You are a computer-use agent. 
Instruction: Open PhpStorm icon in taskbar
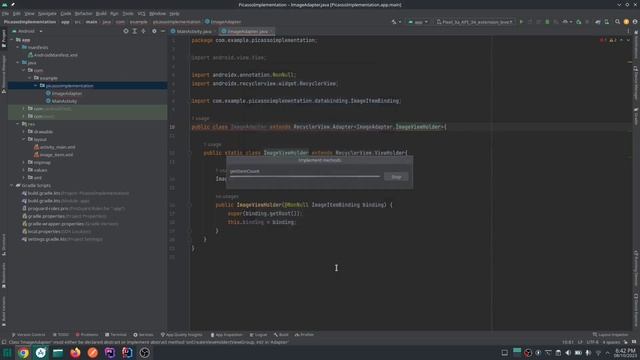pos(110,353)
